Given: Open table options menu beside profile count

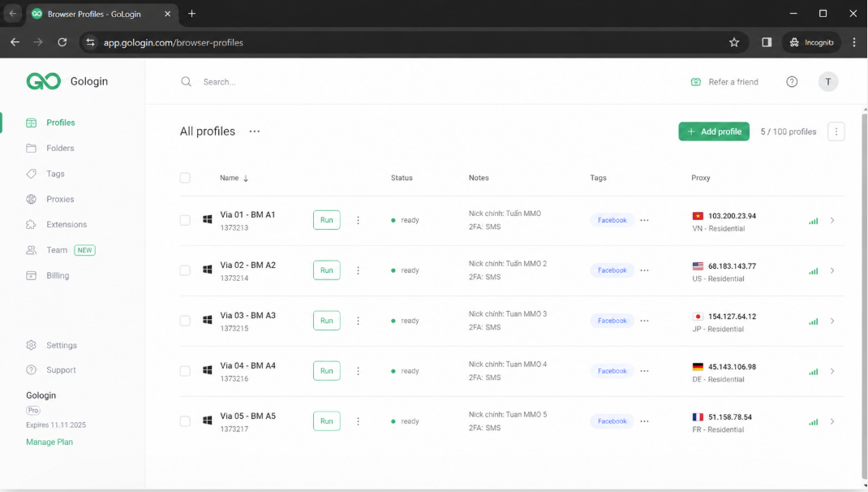Looking at the screenshot, I should pyautogui.click(x=836, y=132).
